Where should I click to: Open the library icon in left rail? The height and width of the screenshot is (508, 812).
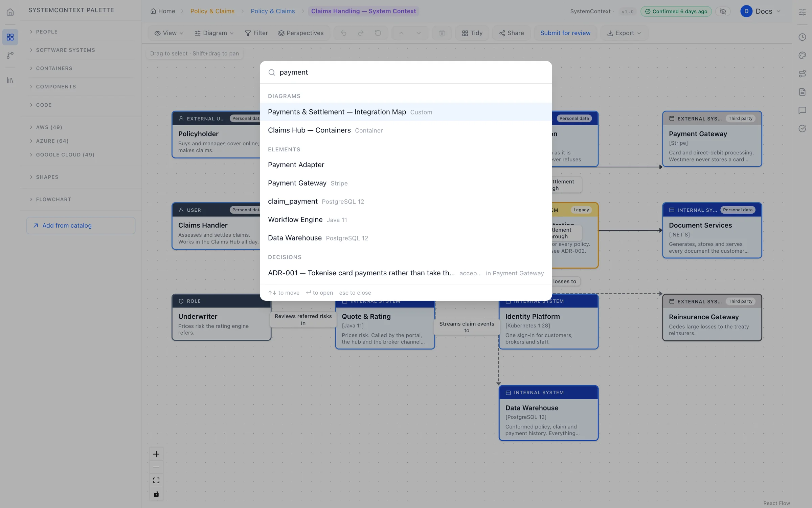pyautogui.click(x=10, y=80)
